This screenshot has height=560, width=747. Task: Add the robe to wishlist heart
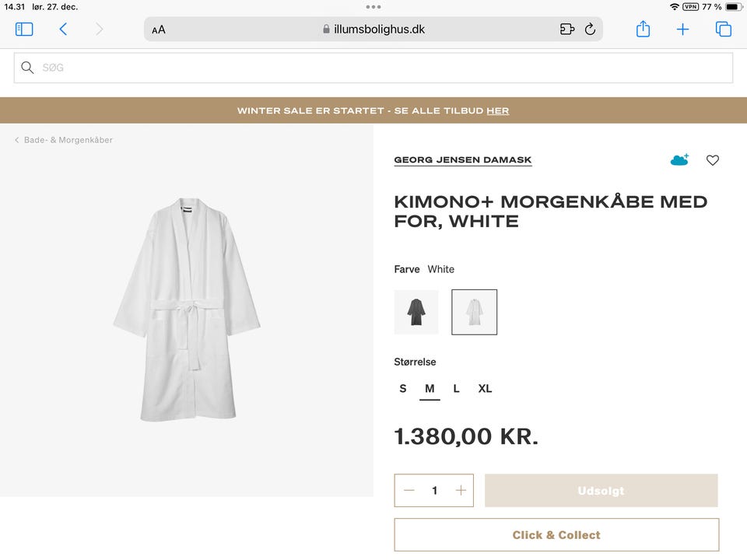[713, 160]
